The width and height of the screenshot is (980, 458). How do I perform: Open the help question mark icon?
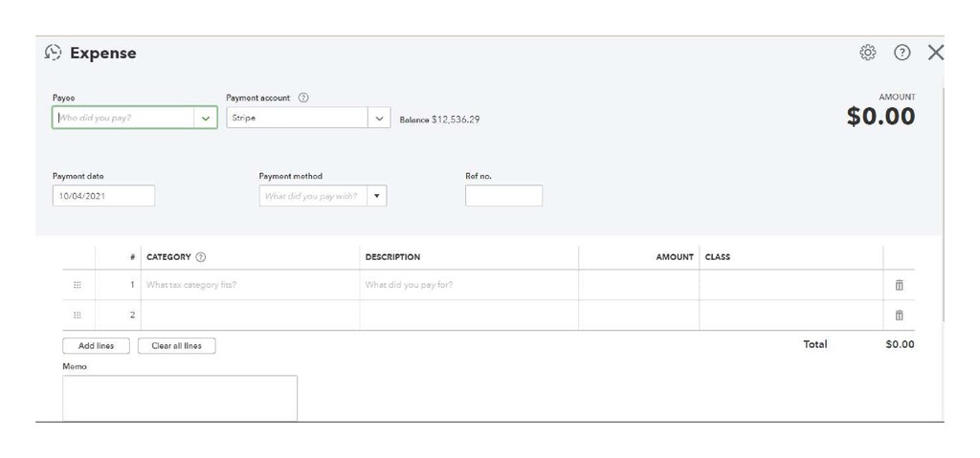pyautogui.click(x=902, y=53)
